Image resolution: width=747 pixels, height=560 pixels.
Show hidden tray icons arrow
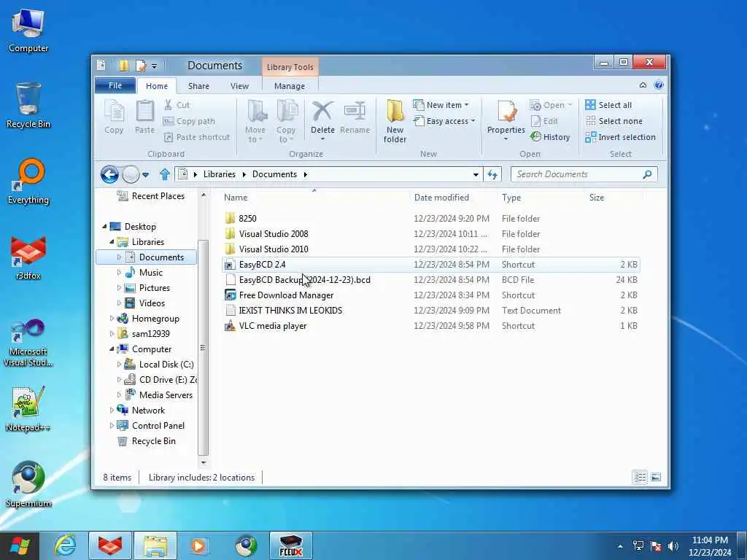(620, 546)
